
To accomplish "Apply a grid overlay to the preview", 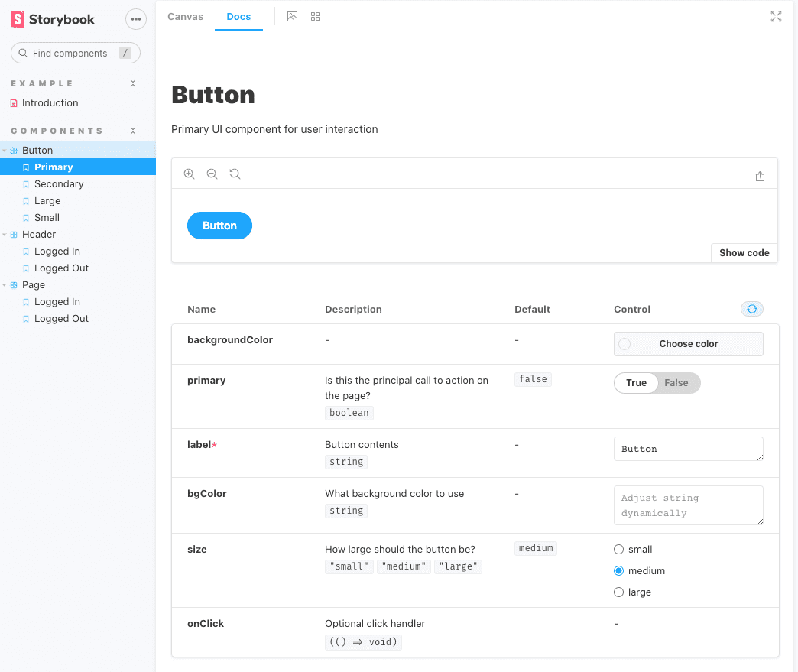I will coord(315,16).
